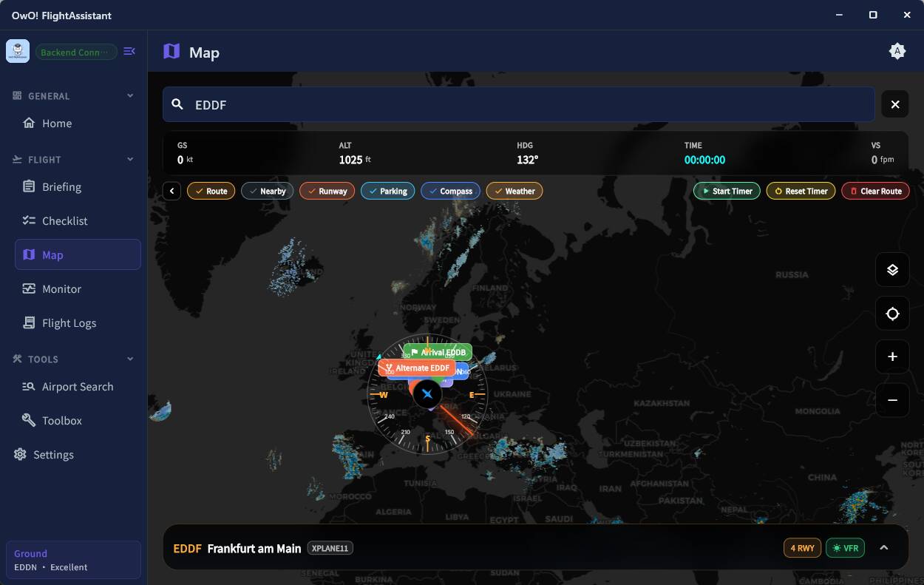
Task: Toggle the Nearby filter chip
Action: point(268,191)
